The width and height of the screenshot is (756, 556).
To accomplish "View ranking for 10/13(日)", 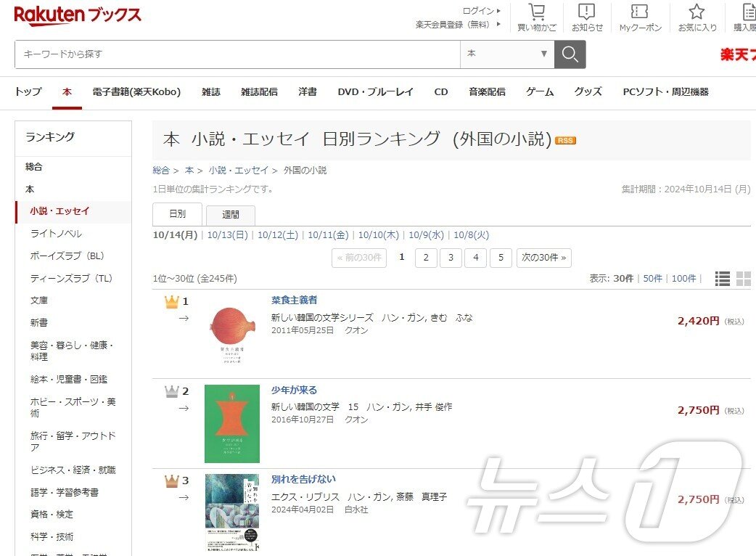I will coord(228,235).
